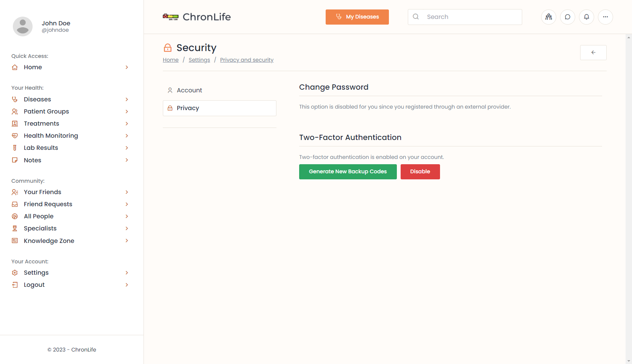This screenshot has height=364, width=632.
Task: Click the Diseases stethoscope icon in sidebar
Action: click(x=15, y=100)
